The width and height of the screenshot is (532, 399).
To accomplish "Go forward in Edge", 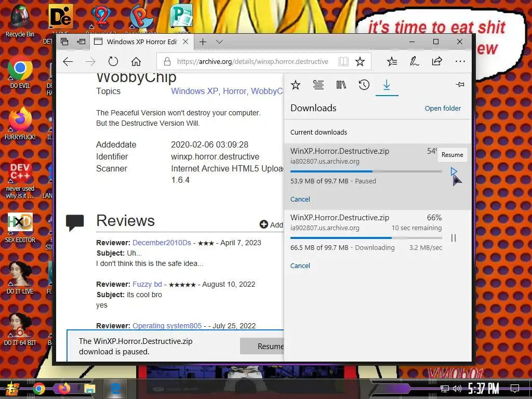I will click(90, 61).
